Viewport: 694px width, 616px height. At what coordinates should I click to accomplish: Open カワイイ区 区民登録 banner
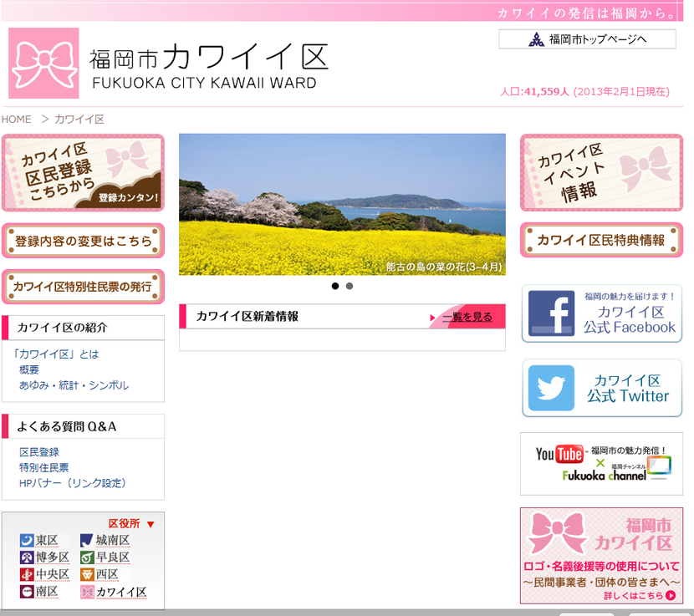(x=84, y=172)
